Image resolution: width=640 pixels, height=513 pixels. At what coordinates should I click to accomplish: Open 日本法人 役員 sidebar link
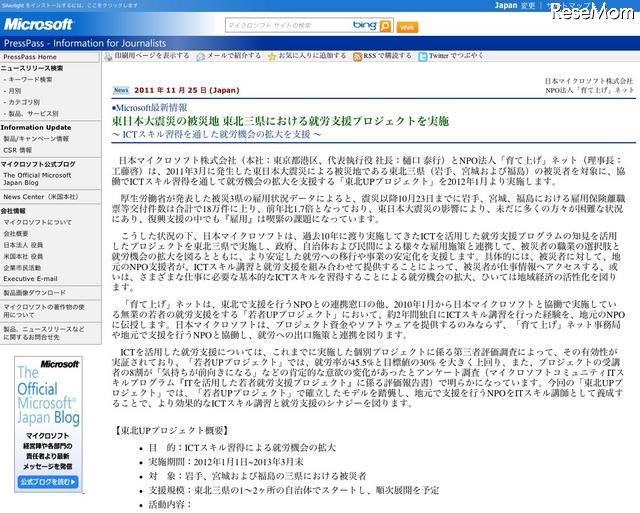pyautogui.click(x=23, y=245)
